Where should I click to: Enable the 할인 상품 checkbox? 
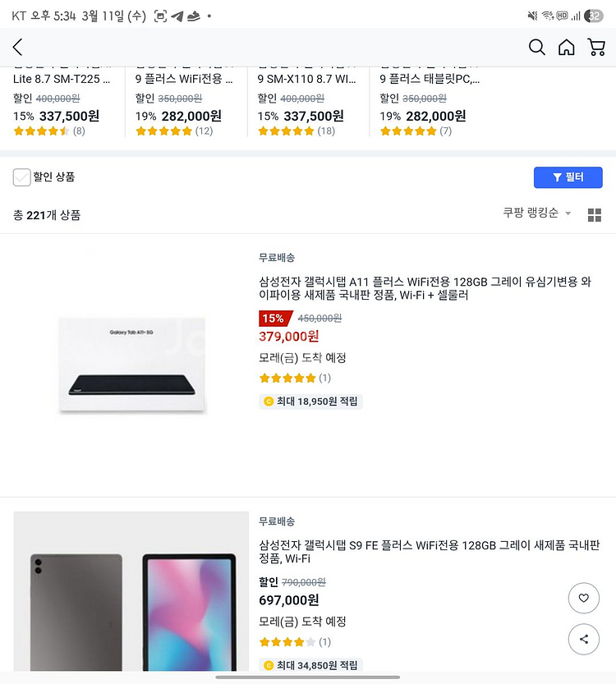click(x=22, y=177)
